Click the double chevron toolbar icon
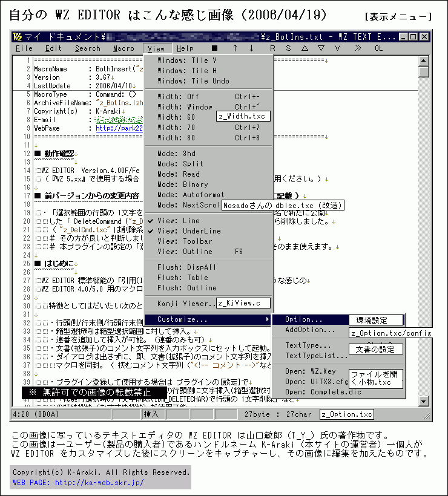The width and height of the screenshot is (448, 496). (358, 48)
